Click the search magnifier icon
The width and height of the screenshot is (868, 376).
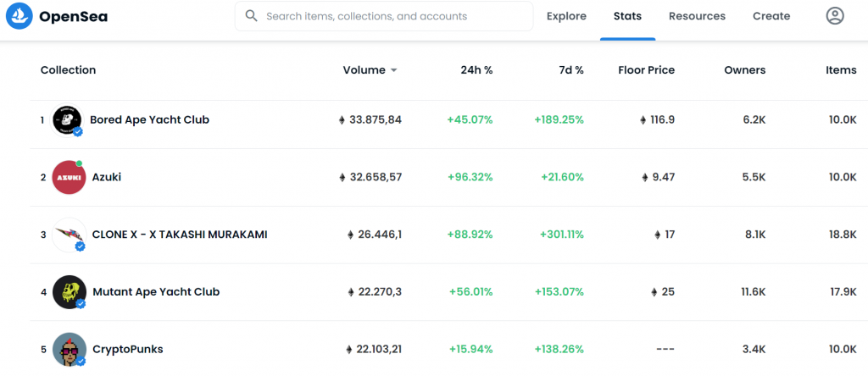[251, 16]
